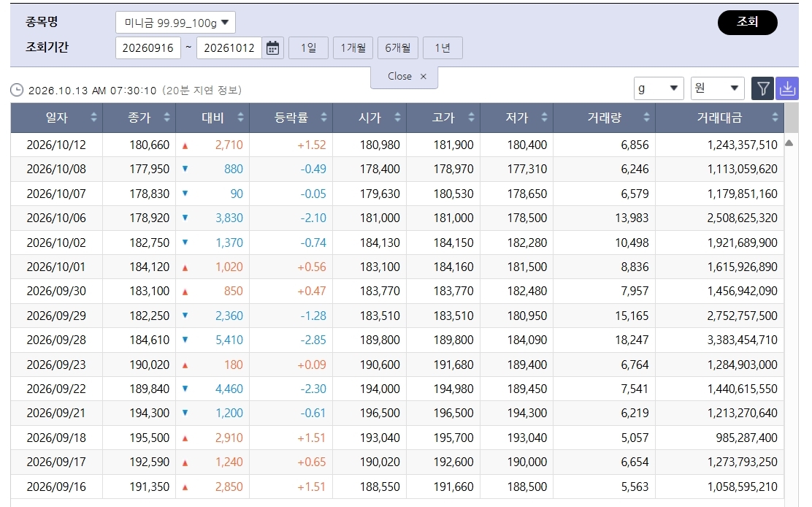Click closing price 177,950

click(x=150, y=169)
